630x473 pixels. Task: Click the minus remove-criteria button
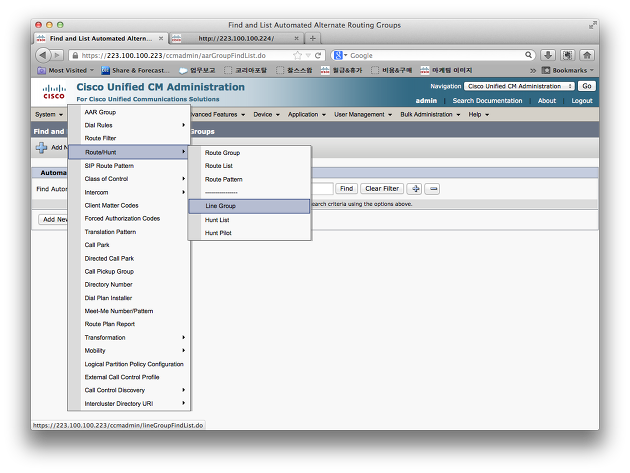click(x=432, y=188)
